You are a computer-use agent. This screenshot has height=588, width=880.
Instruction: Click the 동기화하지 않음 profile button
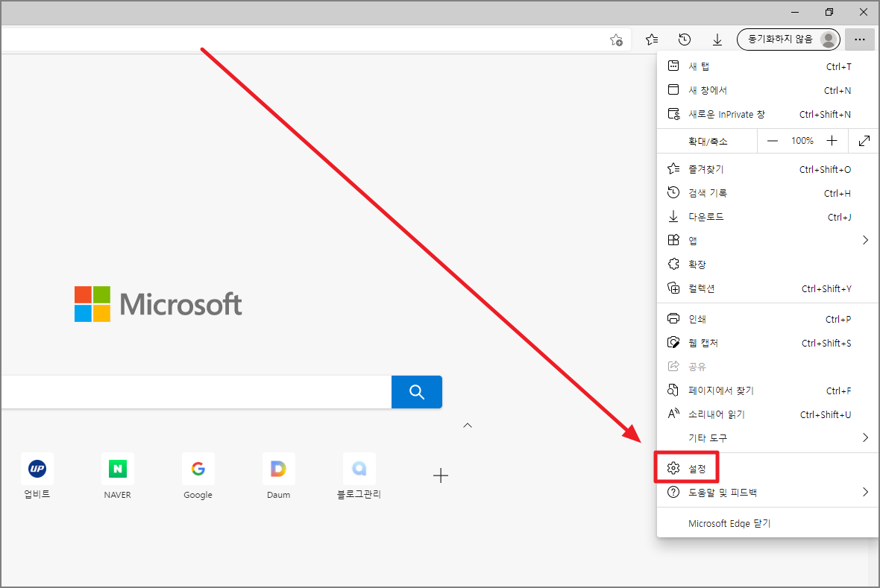click(x=788, y=39)
